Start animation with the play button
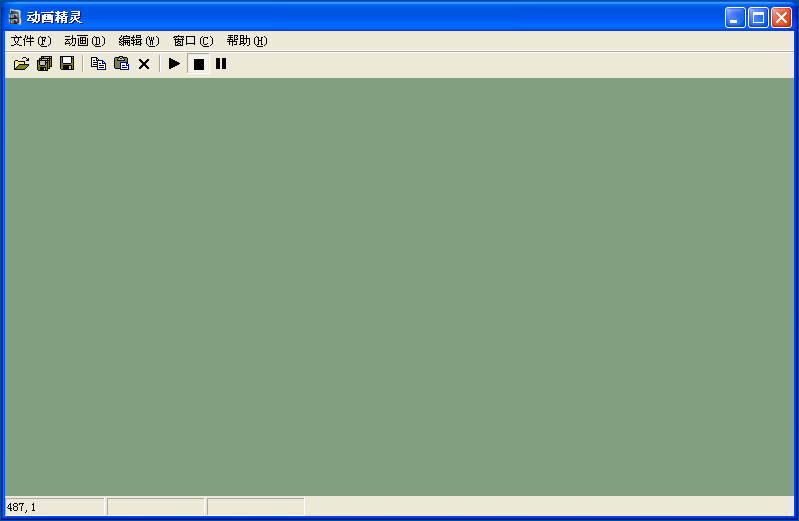Image resolution: width=799 pixels, height=521 pixels. coord(174,64)
